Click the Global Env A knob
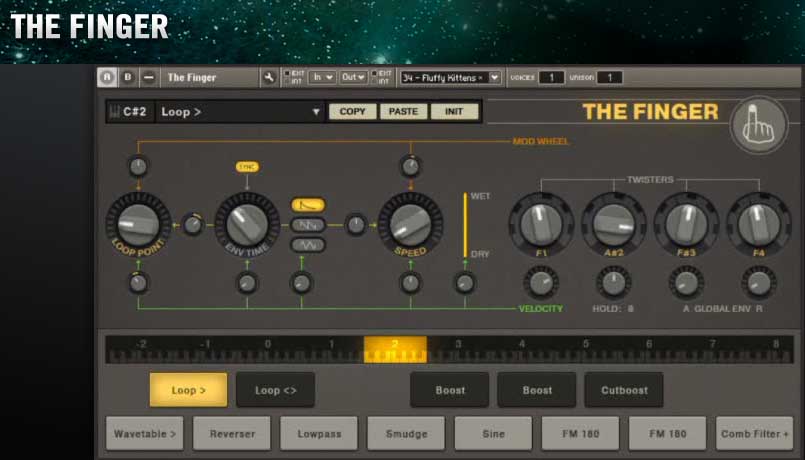Screen dimensions: 805x460 point(686,283)
